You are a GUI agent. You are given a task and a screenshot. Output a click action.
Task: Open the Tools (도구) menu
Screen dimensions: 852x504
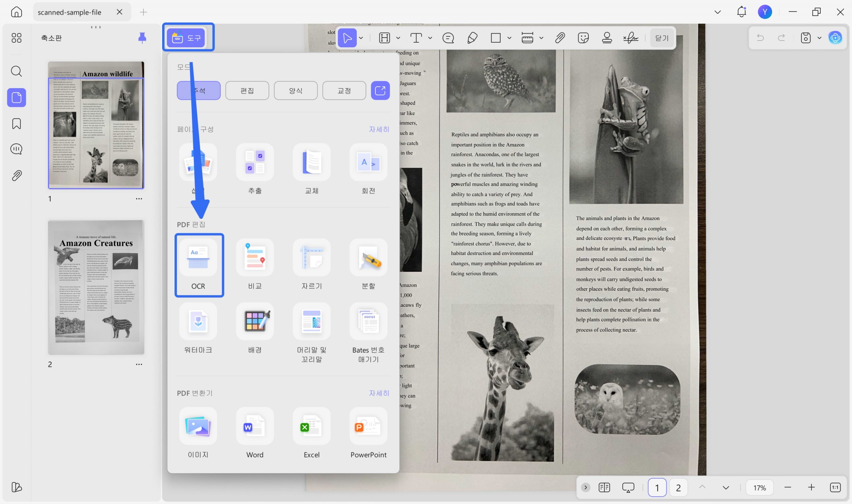(186, 38)
